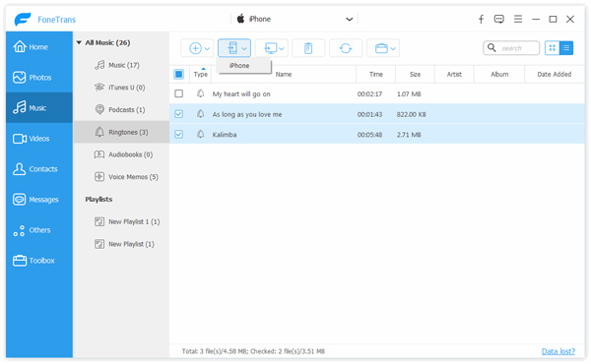
Task: Sort by the Date Added column header
Action: coord(555,74)
